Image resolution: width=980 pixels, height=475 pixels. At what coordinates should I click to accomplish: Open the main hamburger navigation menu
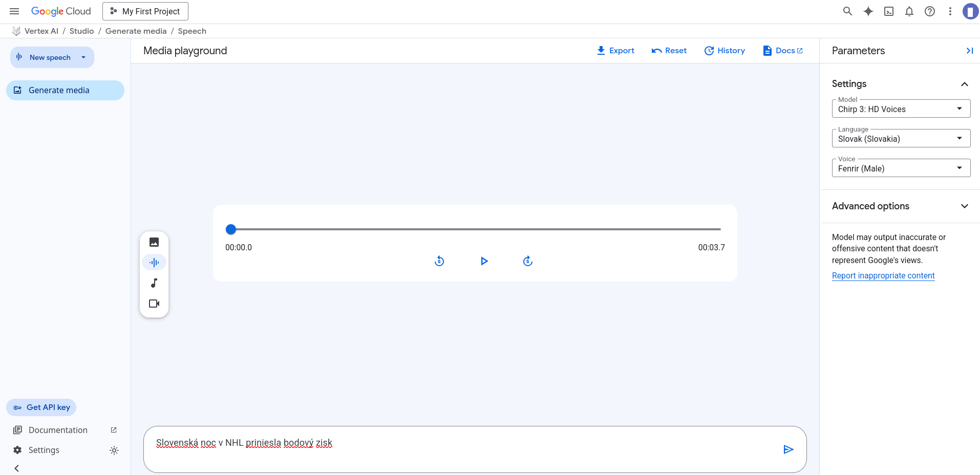click(x=14, y=11)
